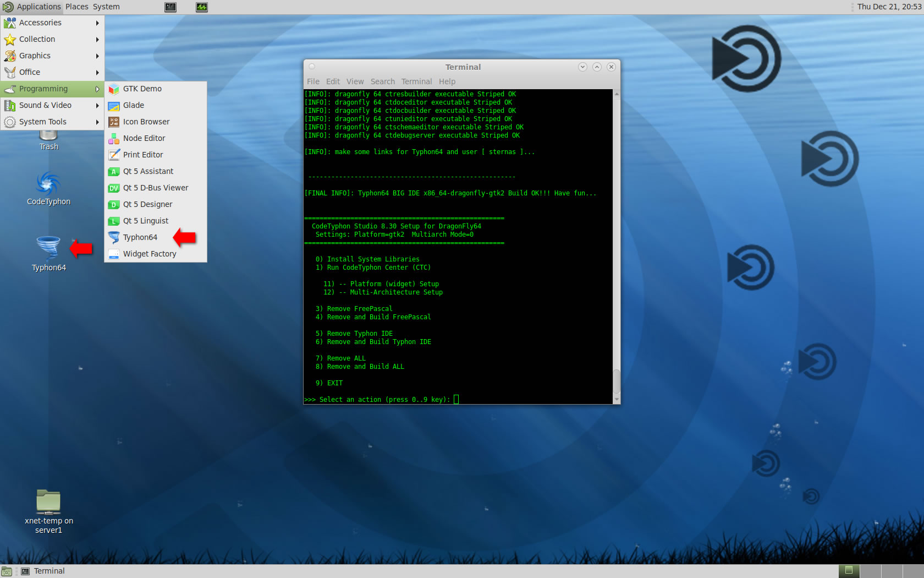This screenshot has height=578, width=924.
Task: Click the Qt 5 D-Bus Viewer icon
Action: pos(114,188)
